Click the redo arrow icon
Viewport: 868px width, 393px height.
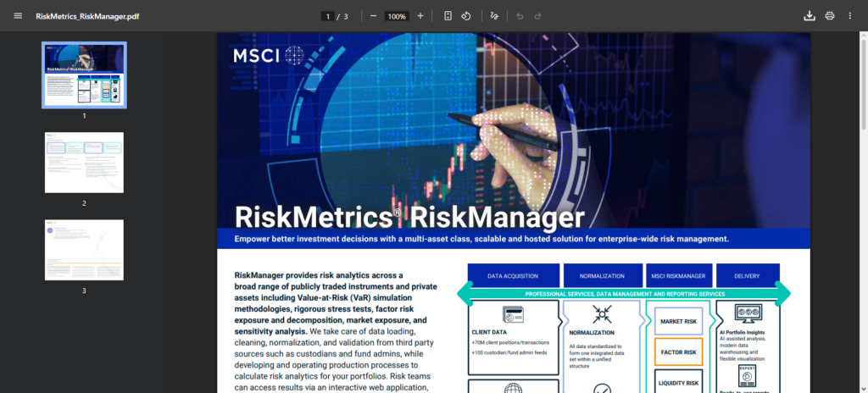click(x=537, y=16)
